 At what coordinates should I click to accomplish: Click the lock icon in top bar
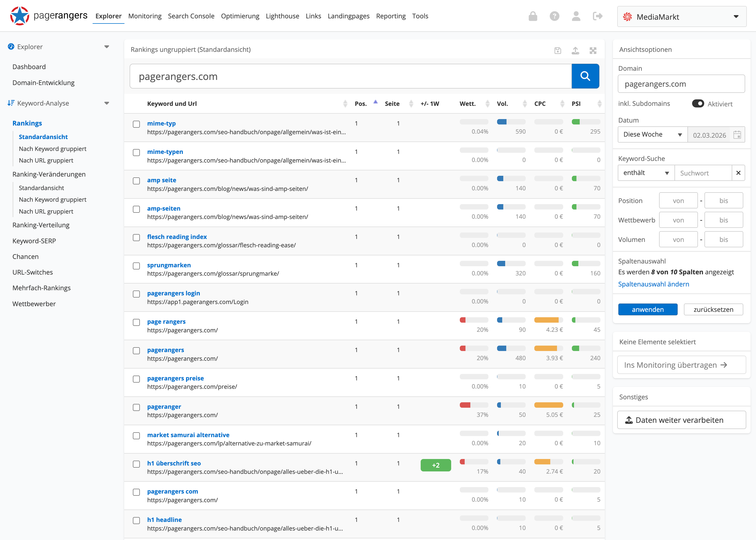(x=533, y=16)
